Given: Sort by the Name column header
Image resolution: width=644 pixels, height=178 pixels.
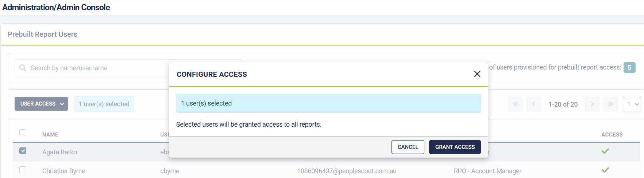Looking at the screenshot, I should click(50, 135).
